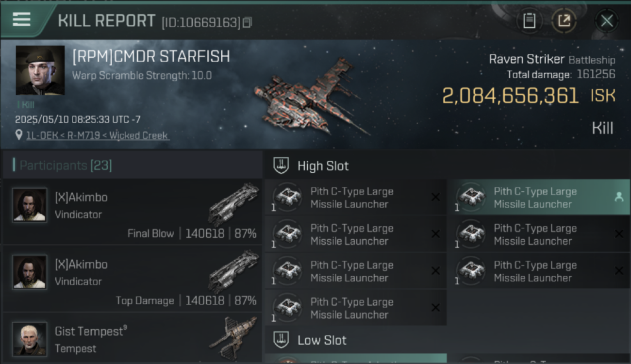Viewport: 631px width, 364px height.
Task: Click the Tempest ship icon
Action: (x=233, y=337)
